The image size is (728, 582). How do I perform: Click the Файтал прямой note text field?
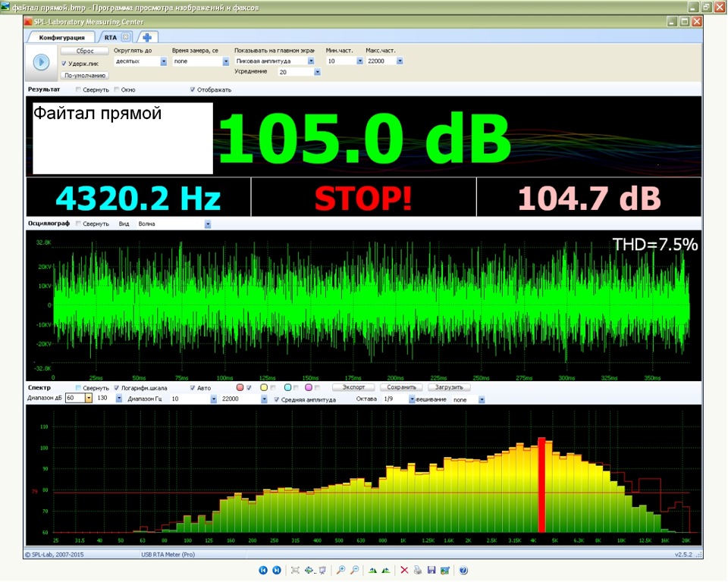(123, 139)
